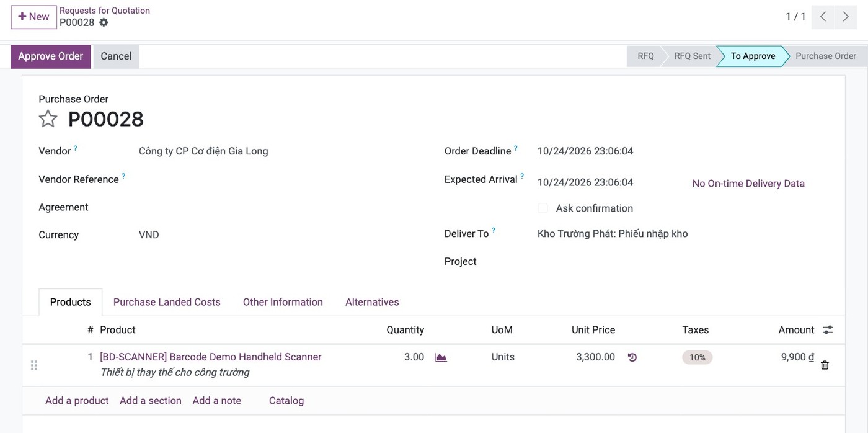Image resolution: width=868 pixels, height=433 pixels.
Task: Switch to the Purchase Landed Costs tab
Action: (167, 302)
